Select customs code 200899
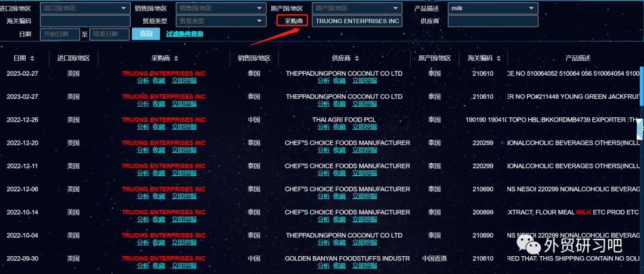This screenshot has height=274, width=644. 483,212
